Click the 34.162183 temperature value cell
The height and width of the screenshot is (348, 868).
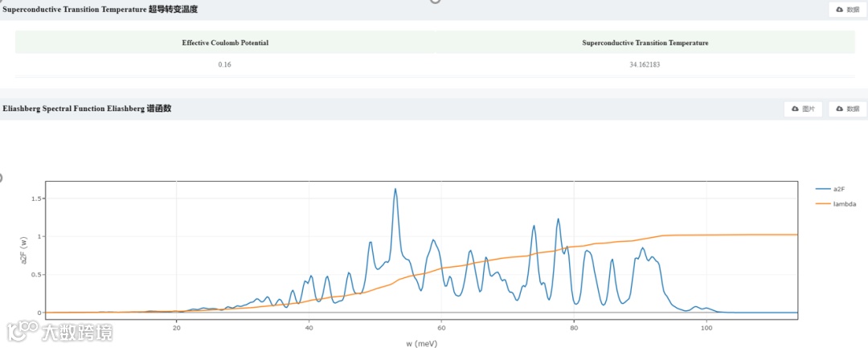(x=645, y=65)
